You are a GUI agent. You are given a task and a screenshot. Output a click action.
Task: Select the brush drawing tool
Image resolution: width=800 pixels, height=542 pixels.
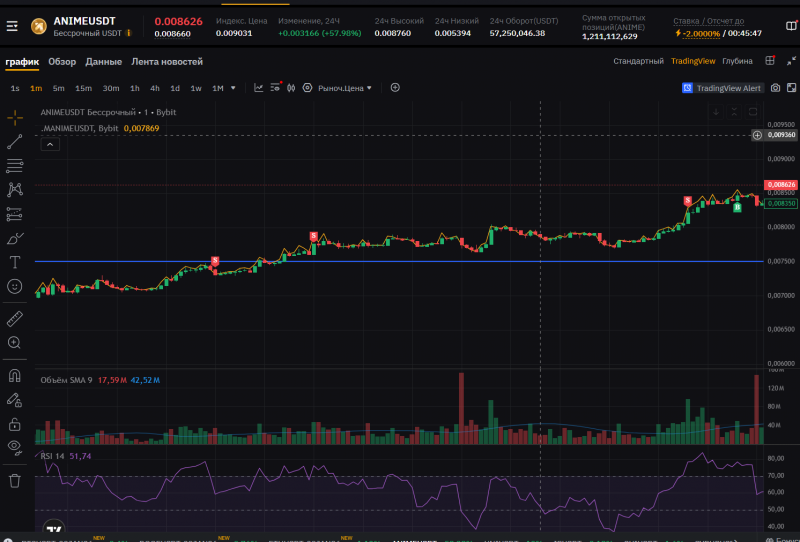point(15,238)
